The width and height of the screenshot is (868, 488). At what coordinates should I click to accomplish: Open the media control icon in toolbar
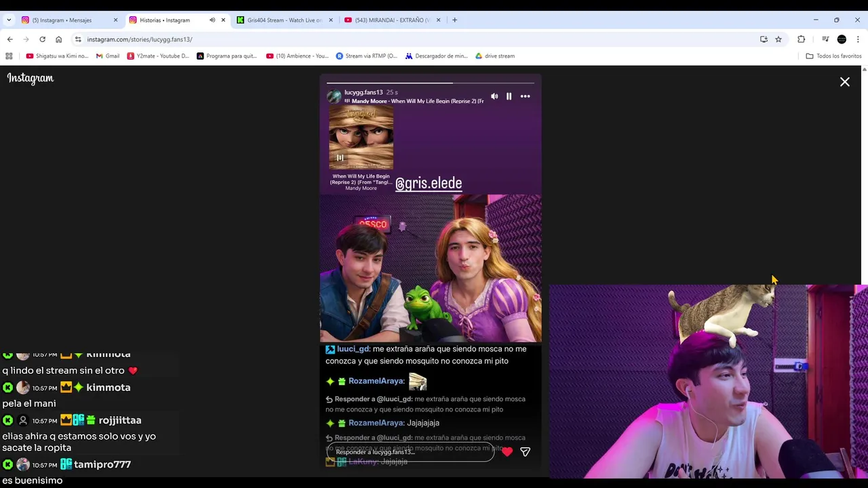(825, 39)
